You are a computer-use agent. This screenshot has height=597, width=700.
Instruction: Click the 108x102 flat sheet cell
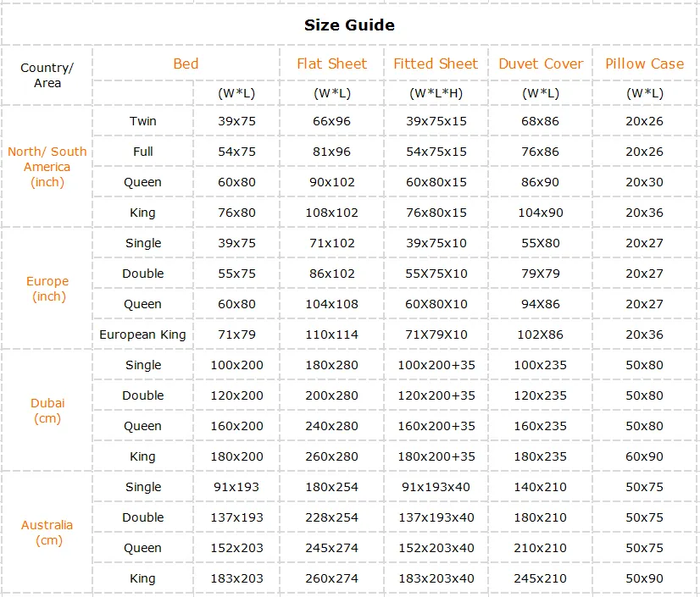pyautogui.click(x=331, y=213)
